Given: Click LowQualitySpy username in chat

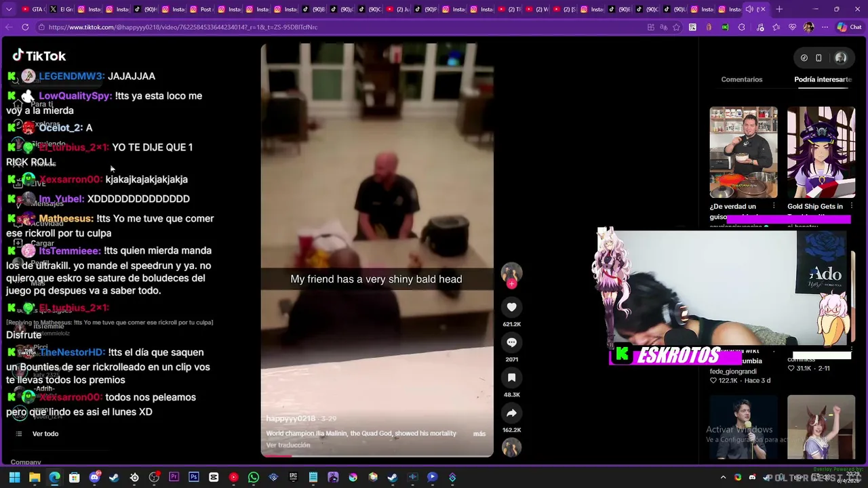Looking at the screenshot, I should [x=75, y=96].
